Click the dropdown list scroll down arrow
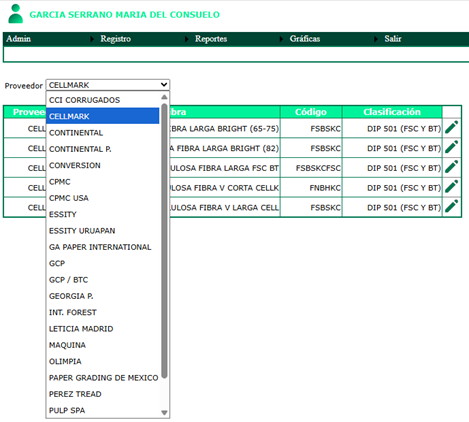The height and width of the screenshot is (422, 469). [164, 412]
